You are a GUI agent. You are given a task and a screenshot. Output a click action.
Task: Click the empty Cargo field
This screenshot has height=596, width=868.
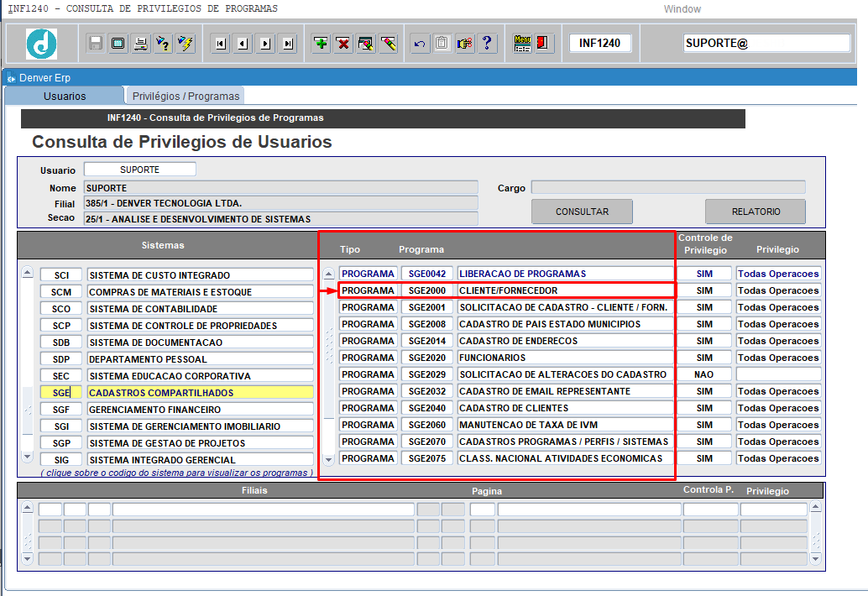tap(668, 187)
